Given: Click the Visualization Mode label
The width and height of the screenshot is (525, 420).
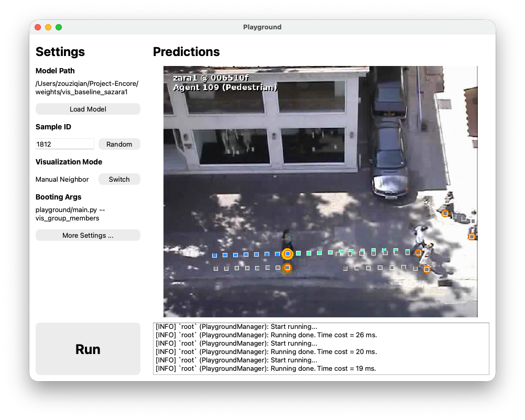Looking at the screenshot, I should tap(69, 162).
